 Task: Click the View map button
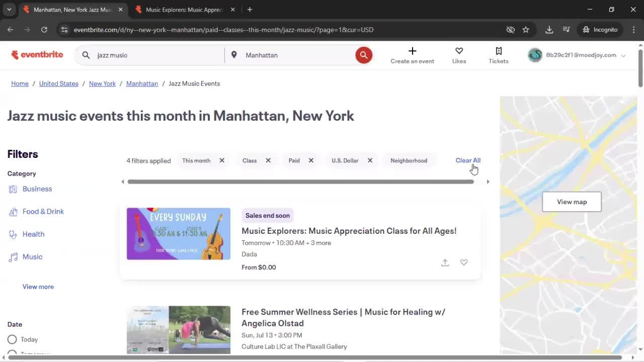(572, 202)
